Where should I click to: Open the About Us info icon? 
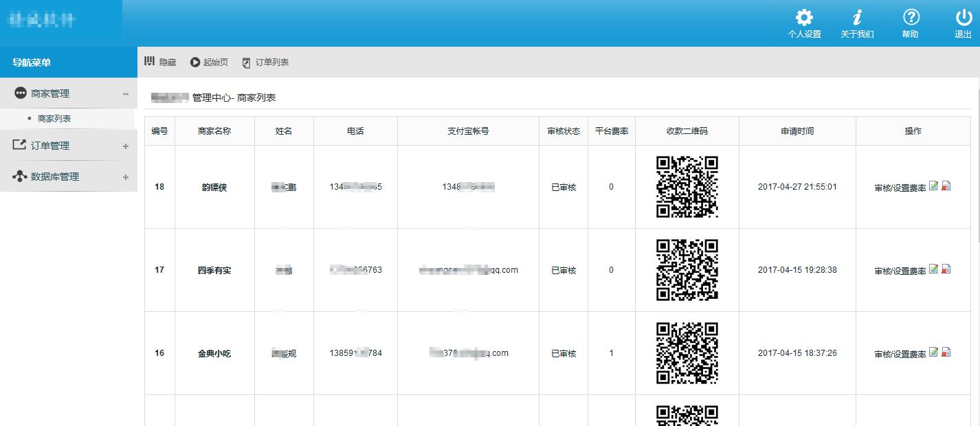click(857, 17)
